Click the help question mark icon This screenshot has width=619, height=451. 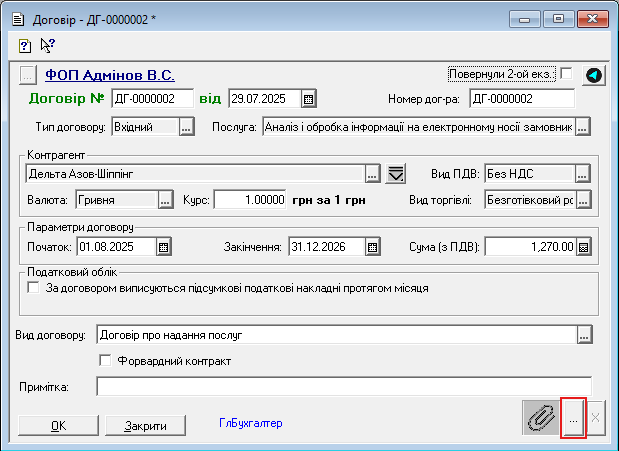(25, 45)
